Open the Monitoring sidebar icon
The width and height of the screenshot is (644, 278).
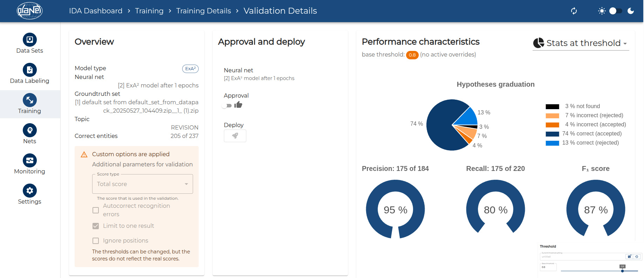tap(30, 161)
